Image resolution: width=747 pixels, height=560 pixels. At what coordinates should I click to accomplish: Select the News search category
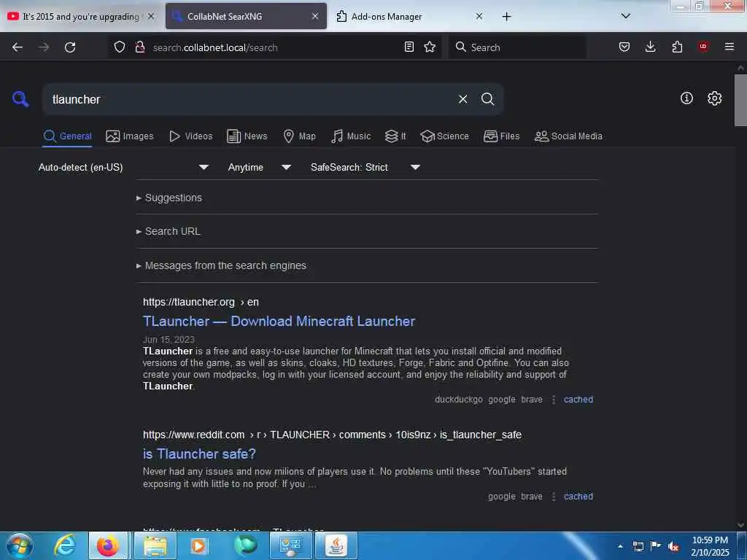247,136
